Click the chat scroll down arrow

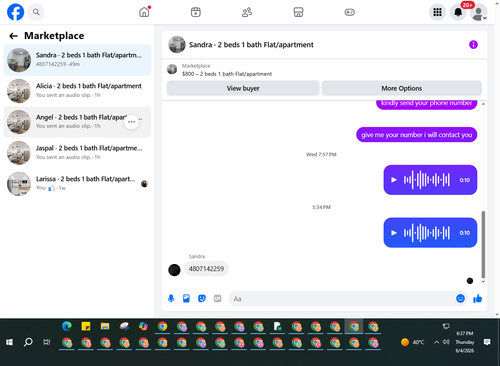coord(483,282)
